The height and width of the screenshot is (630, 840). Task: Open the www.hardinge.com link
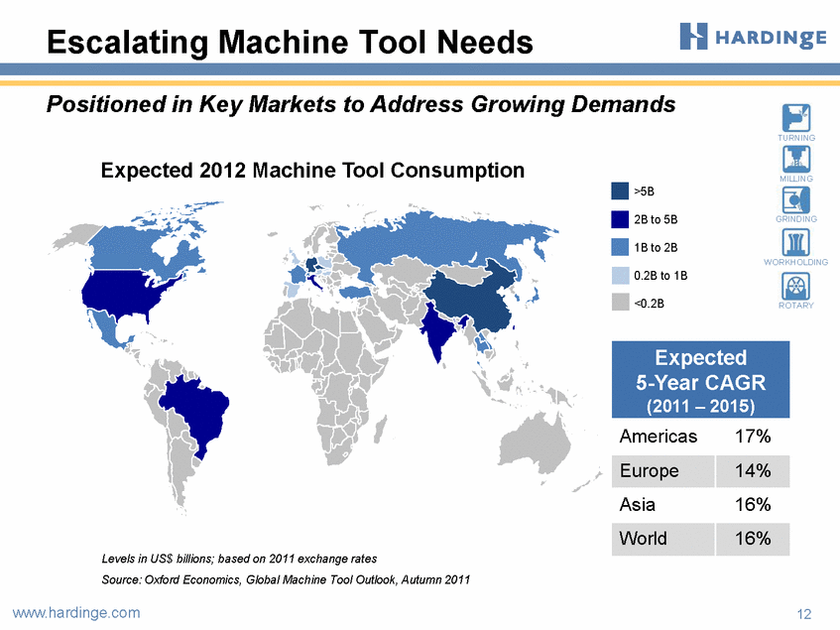(76, 613)
